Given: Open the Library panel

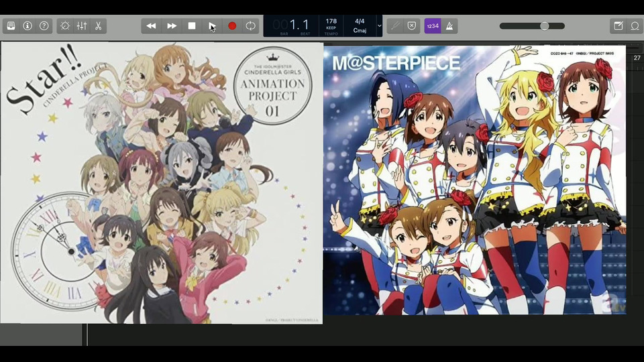Looking at the screenshot, I should [11, 26].
